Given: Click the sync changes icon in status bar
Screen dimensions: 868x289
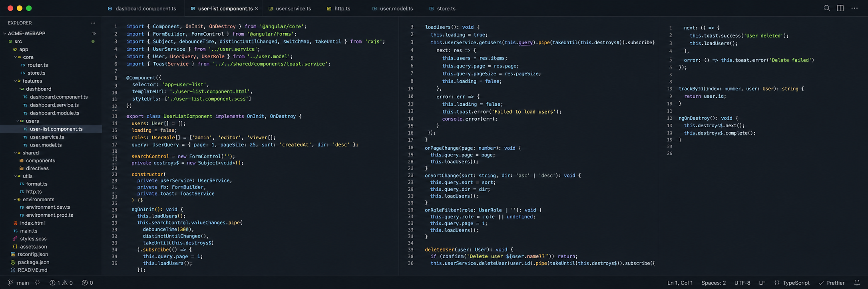Looking at the screenshot, I should pyautogui.click(x=38, y=283).
